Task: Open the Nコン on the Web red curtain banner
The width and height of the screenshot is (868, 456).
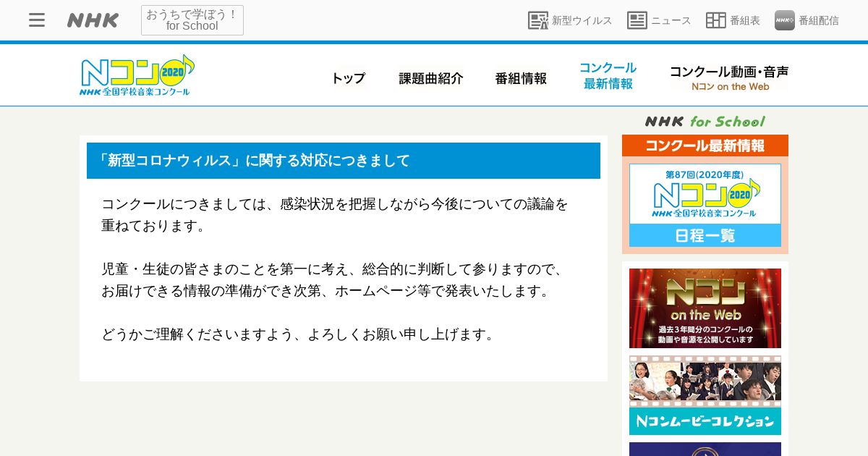Action: [x=705, y=308]
